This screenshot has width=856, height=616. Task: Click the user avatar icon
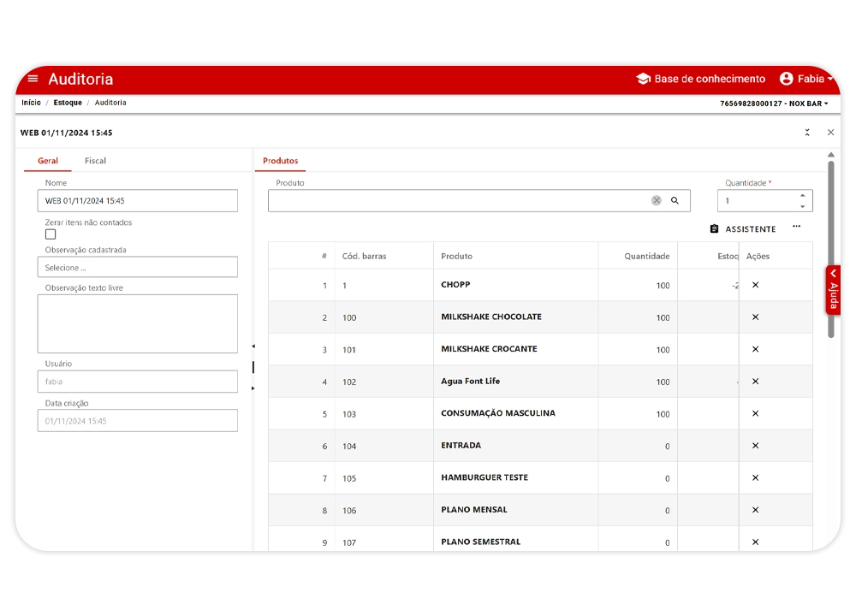point(786,79)
